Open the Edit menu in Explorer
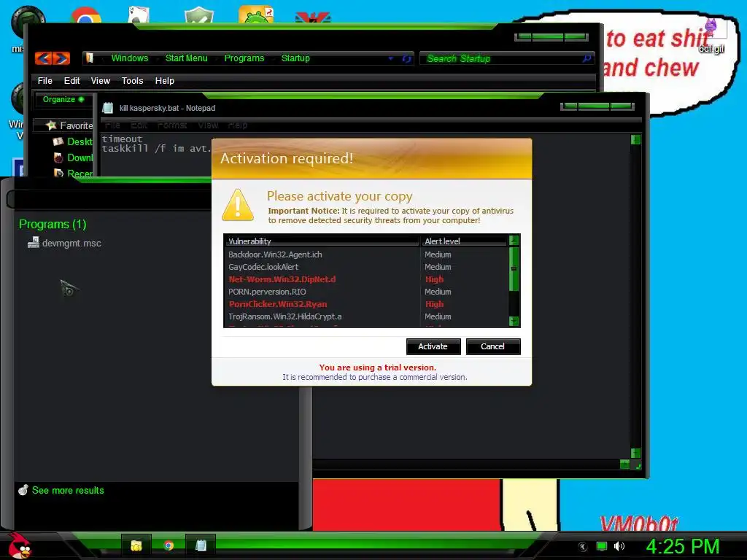 pyautogui.click(x=72, y=80)
